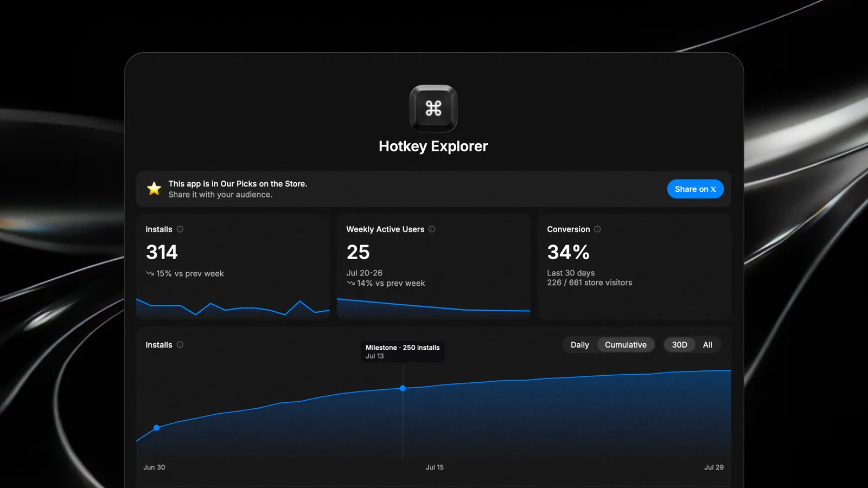This screenshot has width=868, height=488.
Task: Open info icon next to Installs chart heading
Action: (x=180, y=344)
